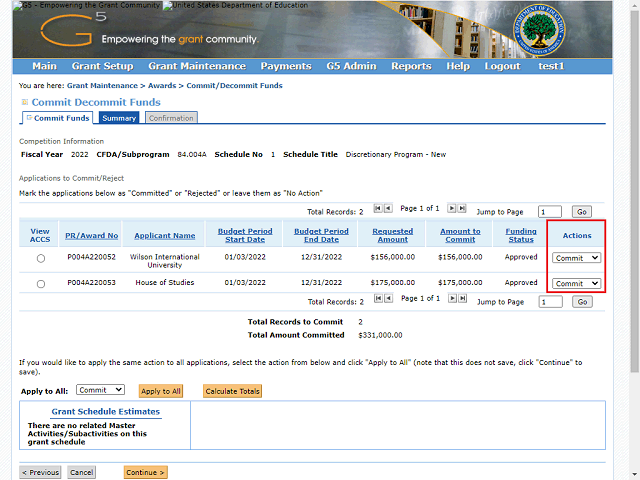Sort by PR/Award No column

[91, 236]
